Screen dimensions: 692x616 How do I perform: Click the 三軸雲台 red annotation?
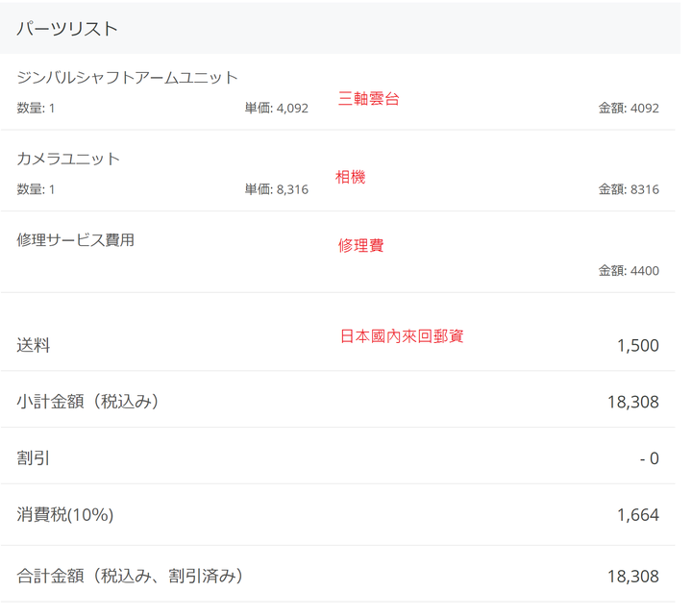(x=368, y=98)
